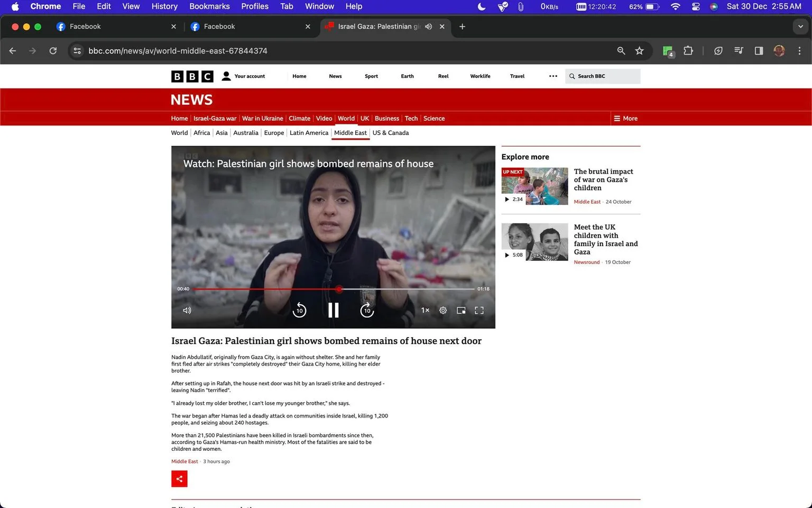Bookmark this page with star icon
This screenshot has height=508, width=812.
tap(639, 51)
